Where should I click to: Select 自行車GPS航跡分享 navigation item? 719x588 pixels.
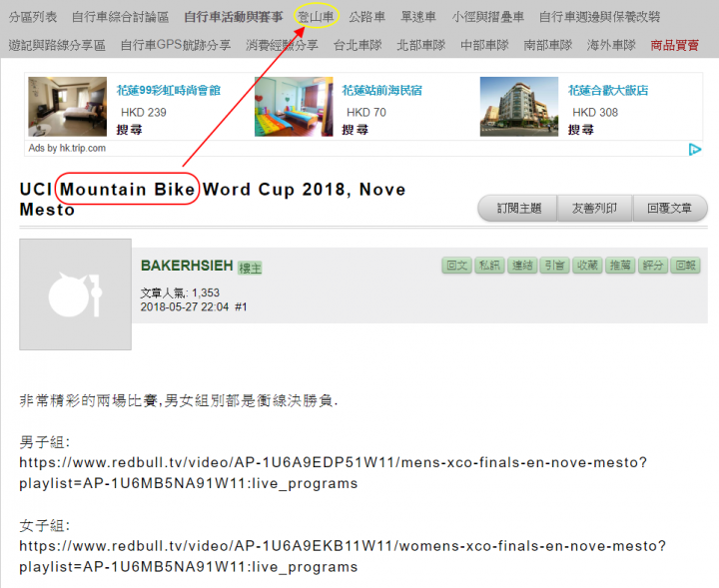pos(176,45)
